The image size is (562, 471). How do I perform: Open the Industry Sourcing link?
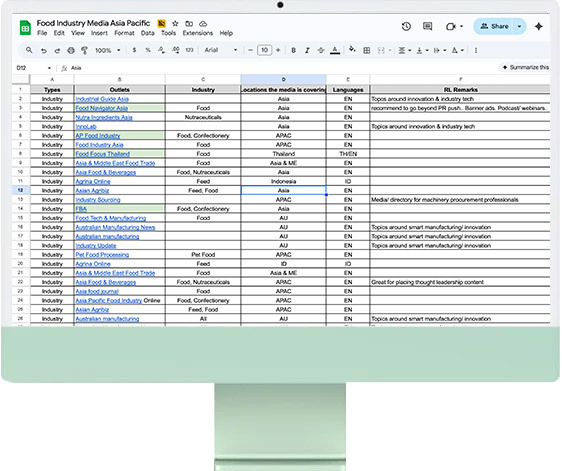[x=98, y=200]
